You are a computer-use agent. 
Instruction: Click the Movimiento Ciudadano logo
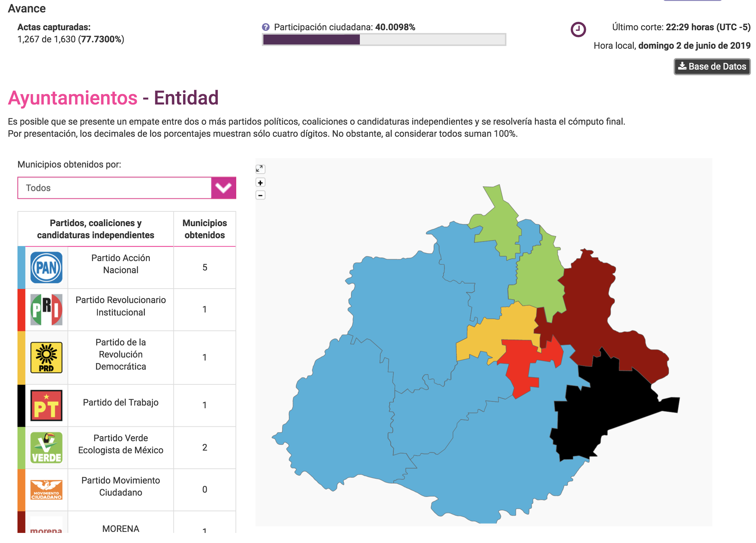coord(46,490)
